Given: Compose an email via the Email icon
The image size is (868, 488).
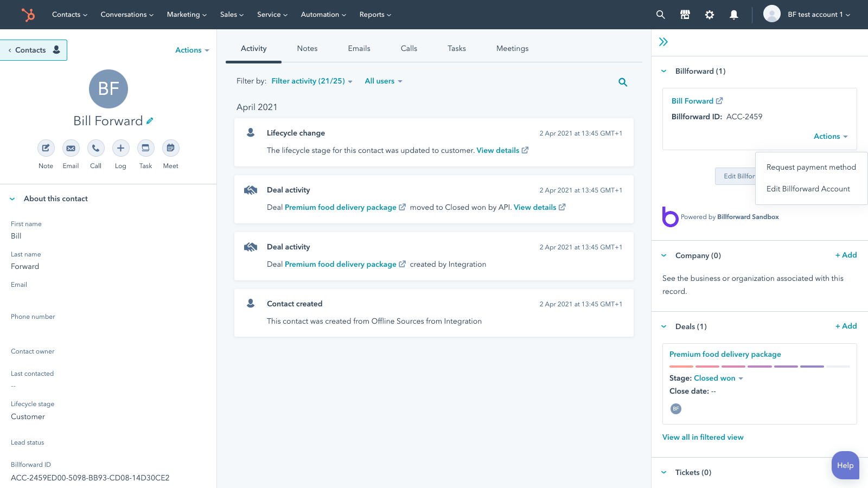Looking at the screenshot, I should (71, 148).
